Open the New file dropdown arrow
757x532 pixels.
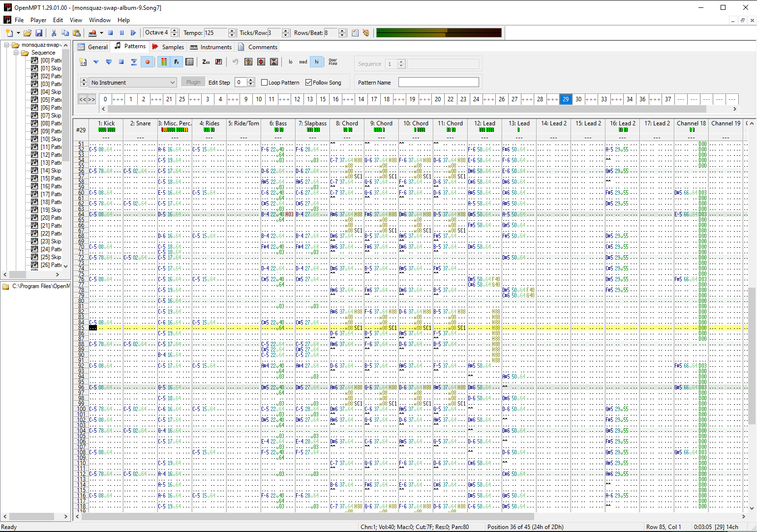click(x=19, y=33)
